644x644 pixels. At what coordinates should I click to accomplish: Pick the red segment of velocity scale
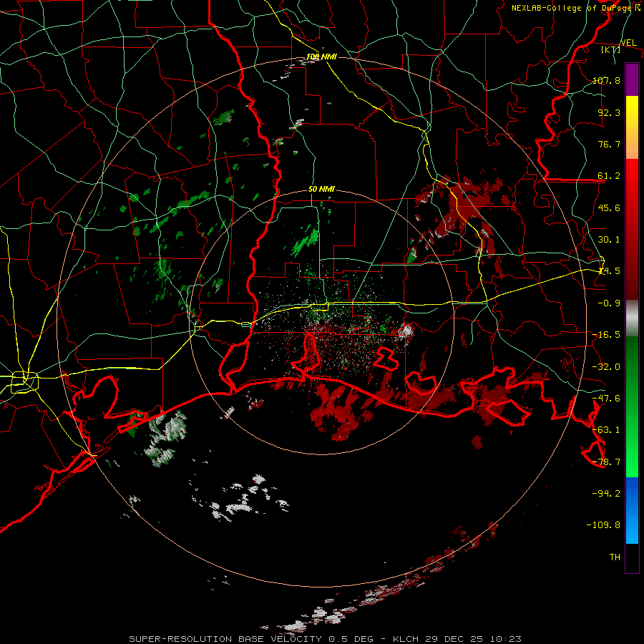click(632, 229)
